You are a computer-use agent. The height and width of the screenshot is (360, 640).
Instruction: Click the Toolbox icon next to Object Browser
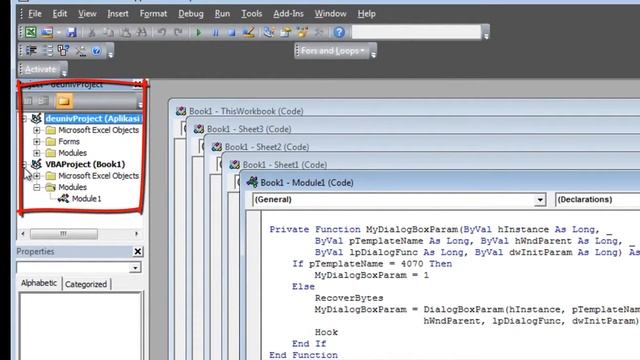pyautogui.click(x=319, y=32)
